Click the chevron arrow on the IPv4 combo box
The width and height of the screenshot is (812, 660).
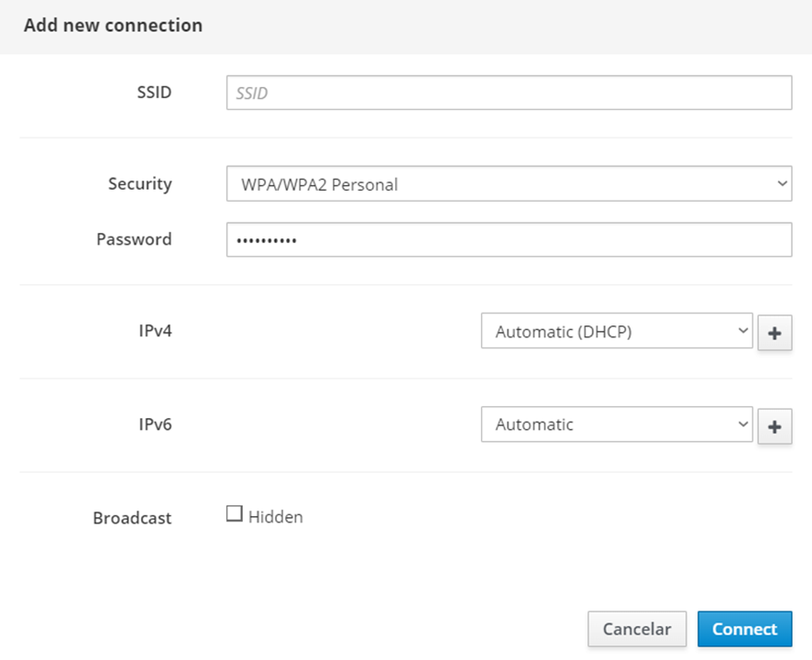click(742, 331)
